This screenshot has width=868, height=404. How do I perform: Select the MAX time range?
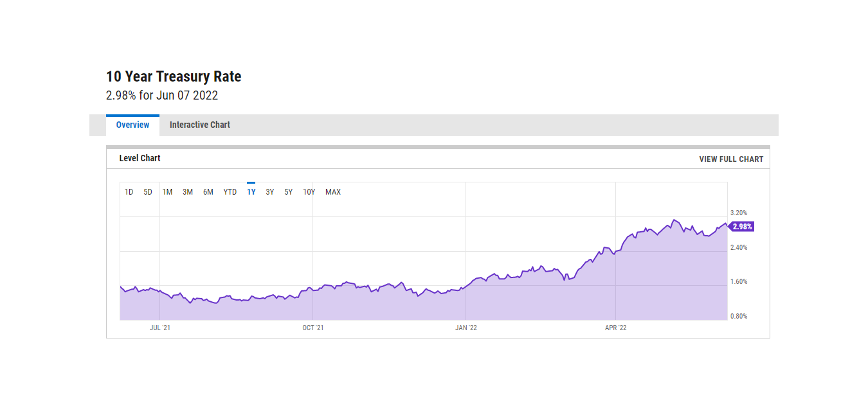click(x=333, y=192)
